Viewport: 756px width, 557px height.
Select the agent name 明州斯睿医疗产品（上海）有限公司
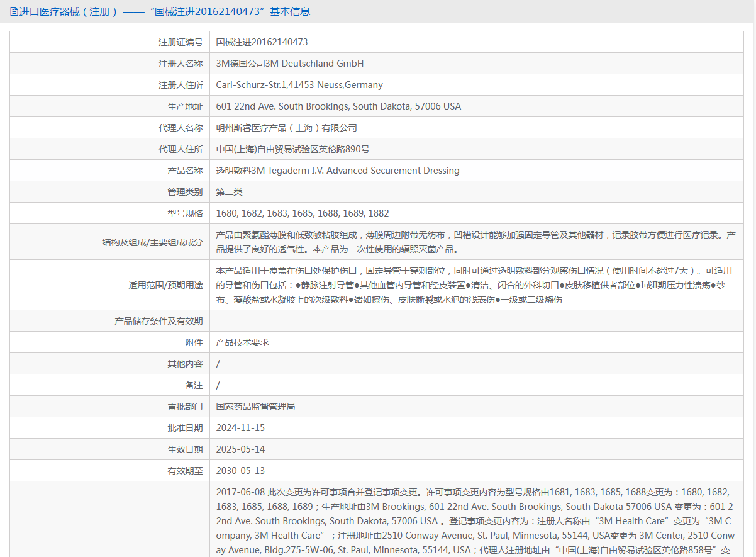(x=286, y=128)
